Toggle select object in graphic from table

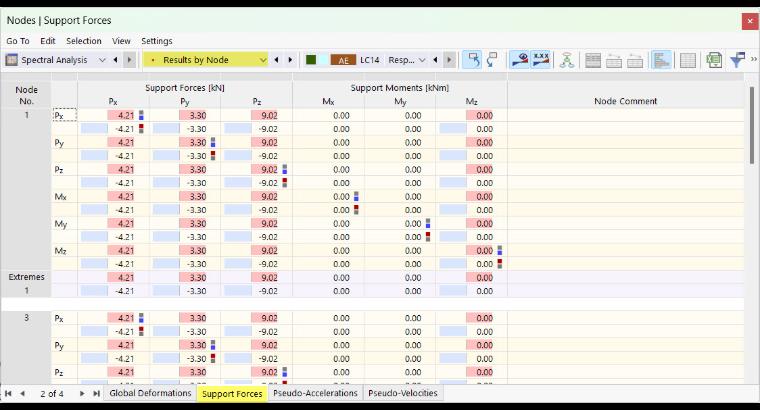(x=472, y=60)
